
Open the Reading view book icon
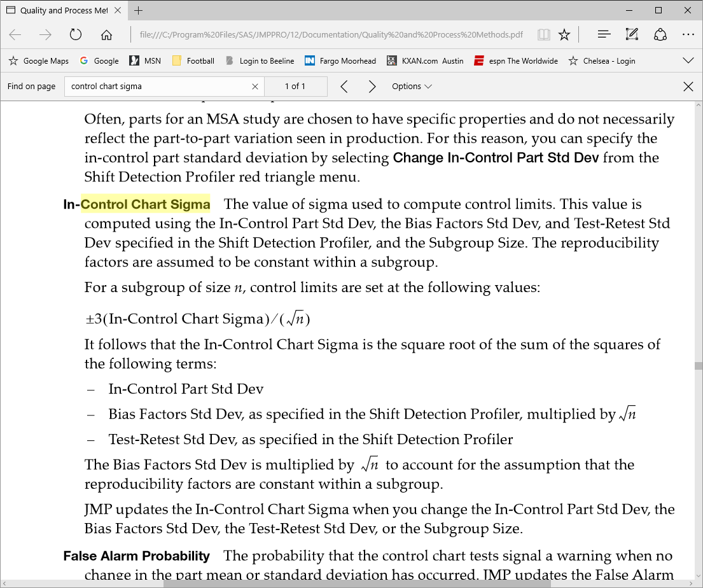543,35
